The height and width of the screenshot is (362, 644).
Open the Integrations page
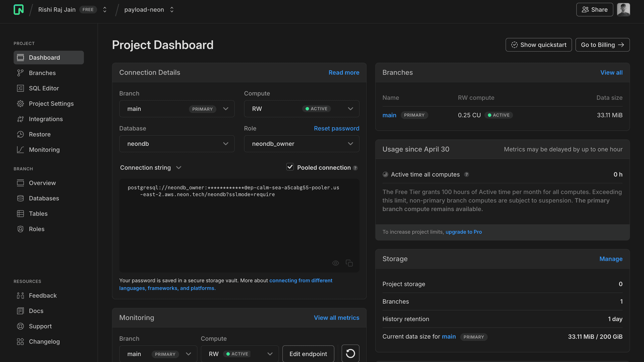tap(46, 119)
